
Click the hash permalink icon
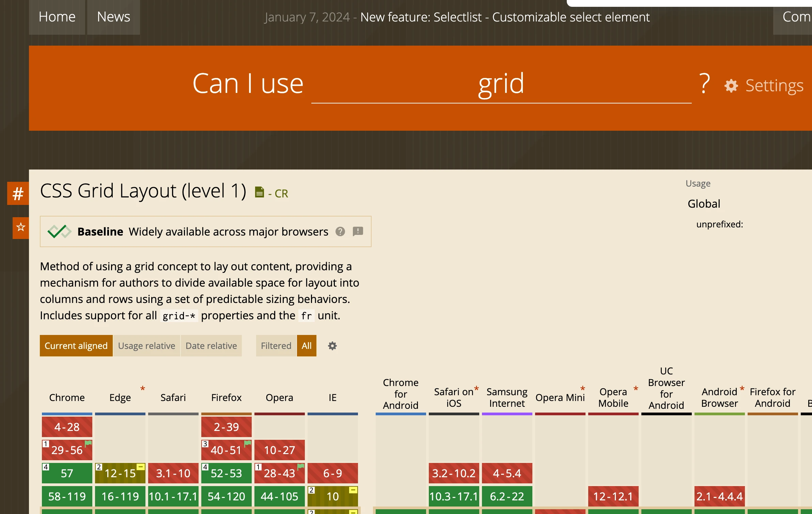click(18, 193)
